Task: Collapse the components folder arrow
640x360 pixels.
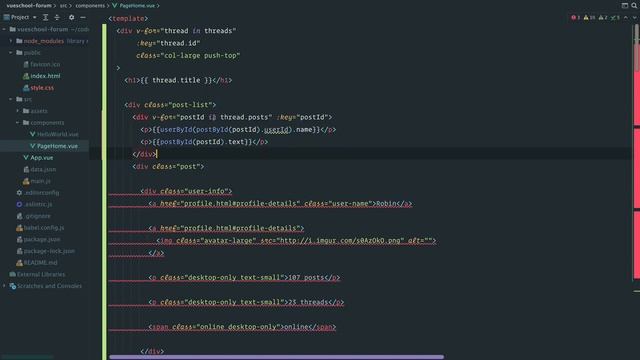Action: [18, 122]
